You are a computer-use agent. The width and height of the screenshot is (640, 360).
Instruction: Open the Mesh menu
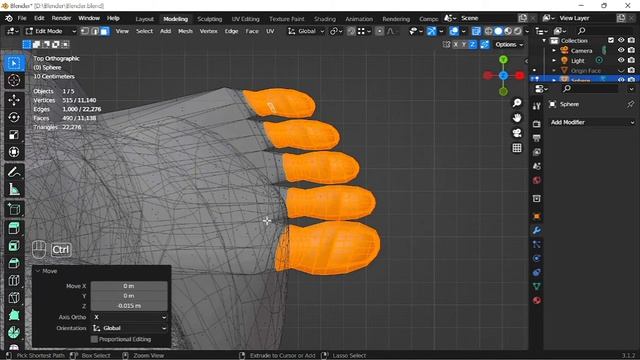(x=185, y=31)
